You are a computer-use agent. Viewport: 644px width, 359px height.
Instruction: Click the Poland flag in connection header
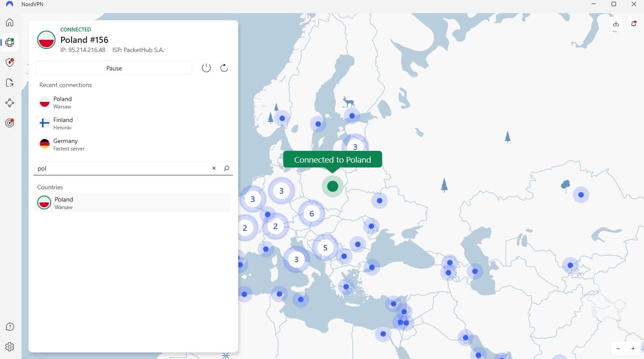point(46,40)
